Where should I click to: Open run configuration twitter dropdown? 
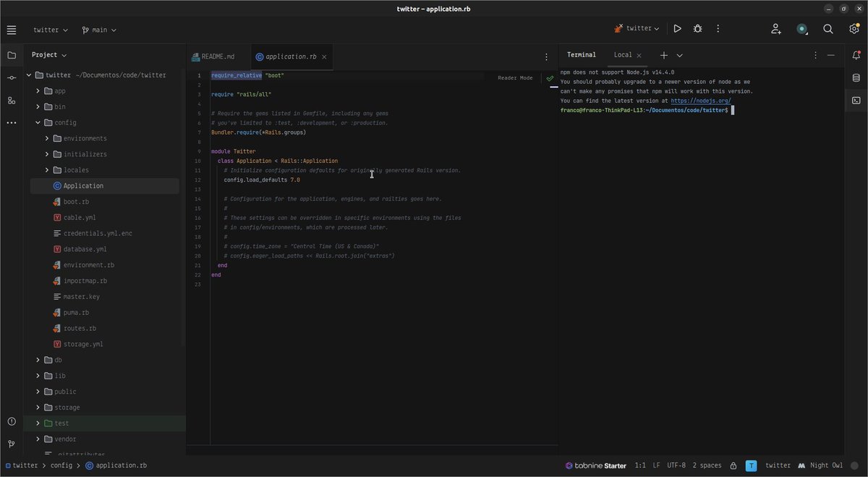click(x=637, y=29)
